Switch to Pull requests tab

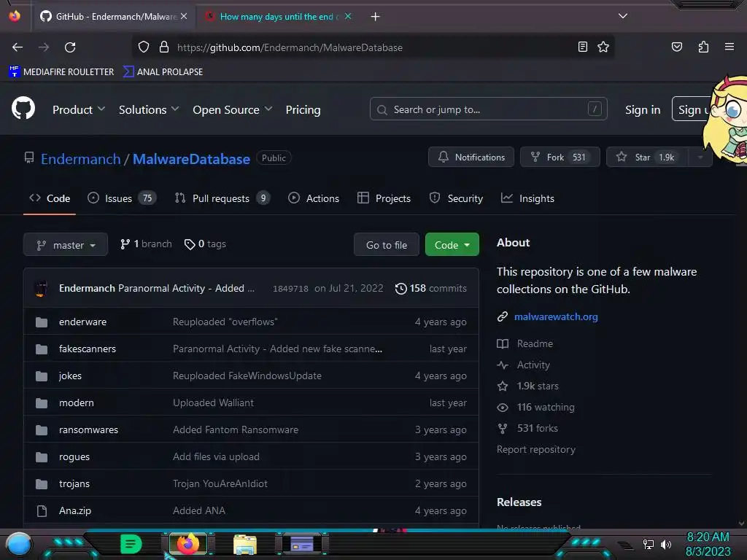click(x=222, y=198)
